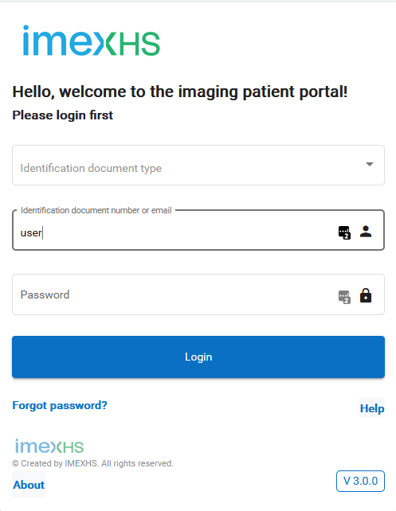Click the welcome heading about the imaging patient portal
The image size is (396, 511).
coord(180,92)
